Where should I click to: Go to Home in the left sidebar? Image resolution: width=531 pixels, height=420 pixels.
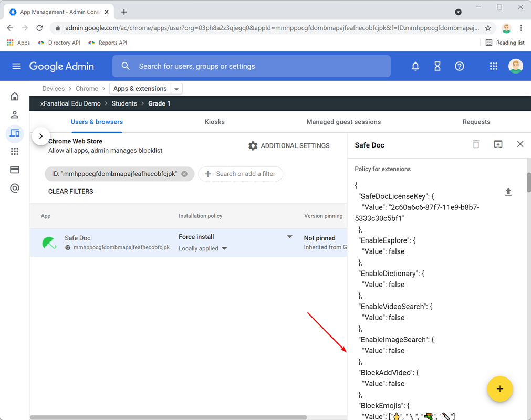15,97
